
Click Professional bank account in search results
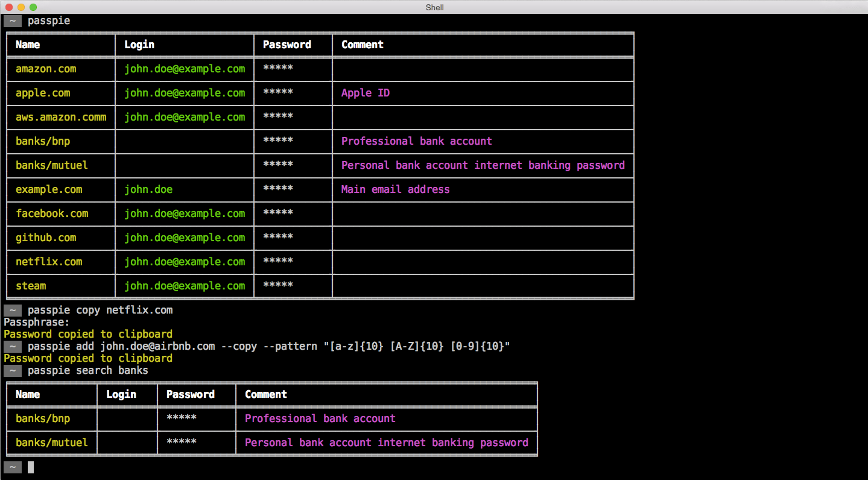coord(320,418)
